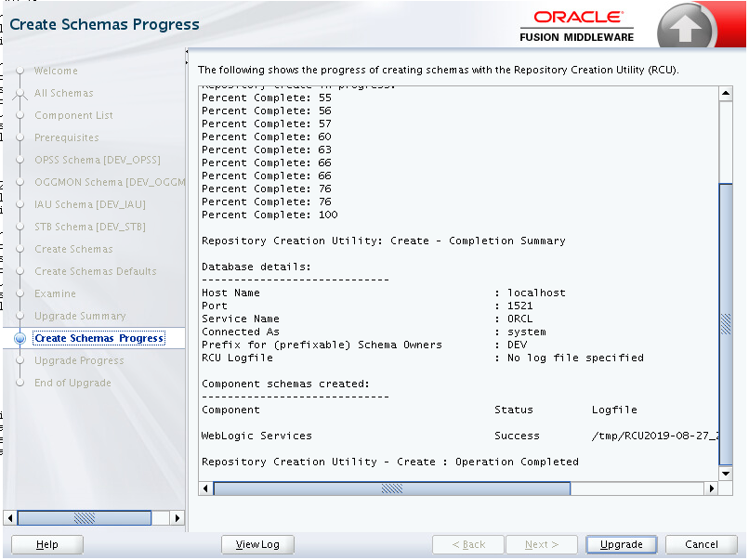The width and height of the screenshot is (749, 560).
Task: Select the IAU Schema [DEV_IAU] step
Action: point(90,204)
